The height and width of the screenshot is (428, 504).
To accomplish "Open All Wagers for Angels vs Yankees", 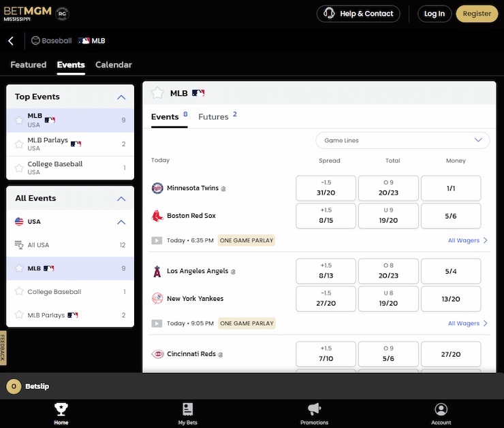I will tap(468, 323).
